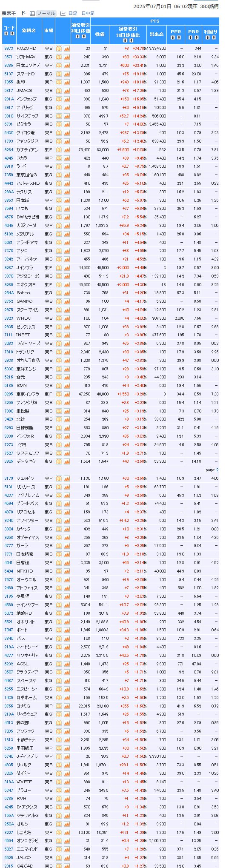Viewport: 226px width, 868px height.
Task: Open book icon for JMACS row
Action: (59, 91)
